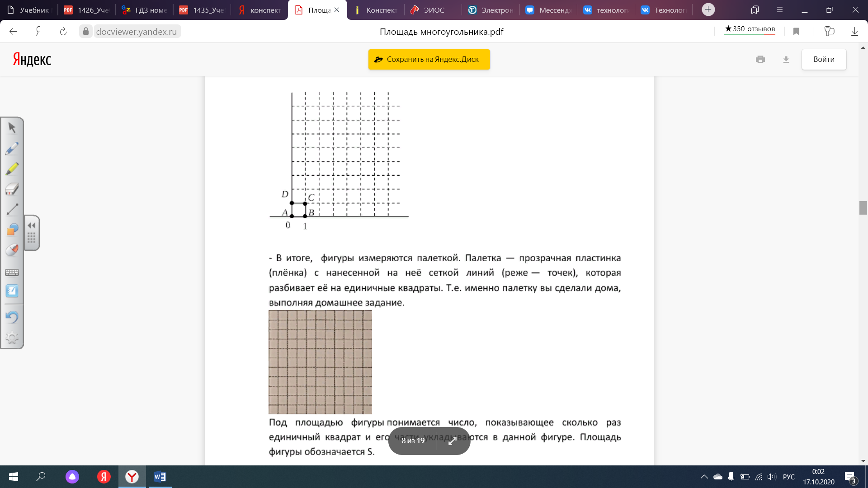Screen dimensions: 868x488
Task: Switch to ГДЗ номе tab
Action: tap(144, 10)
